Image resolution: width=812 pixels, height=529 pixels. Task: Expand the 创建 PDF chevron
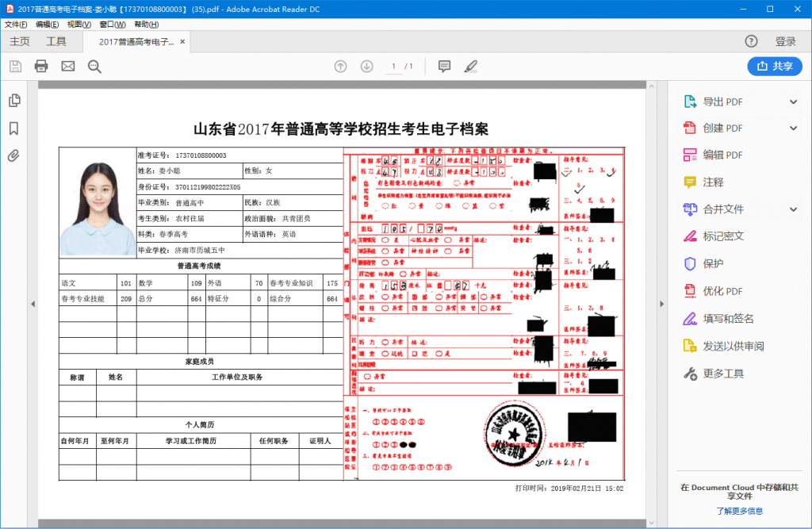pos(793,128)
